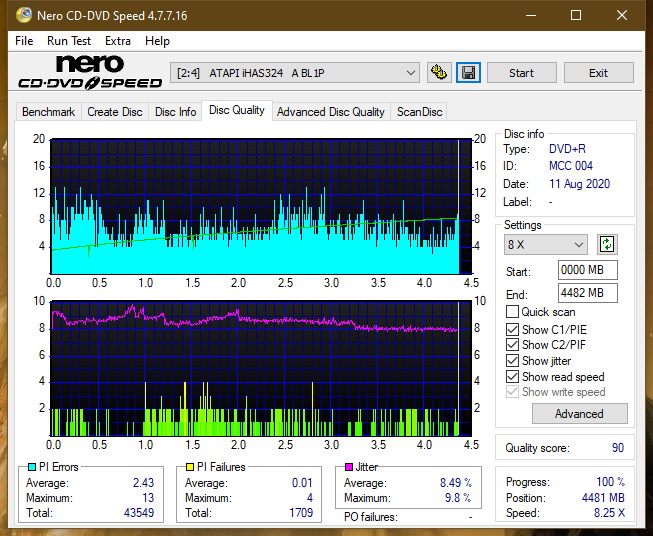
Task: Open the File menu
Action: click(24, 41)
